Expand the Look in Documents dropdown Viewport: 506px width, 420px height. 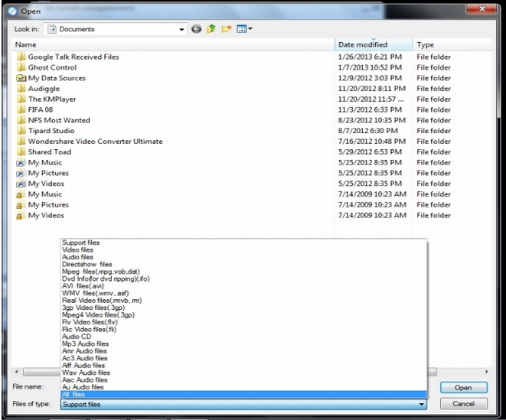181,29
